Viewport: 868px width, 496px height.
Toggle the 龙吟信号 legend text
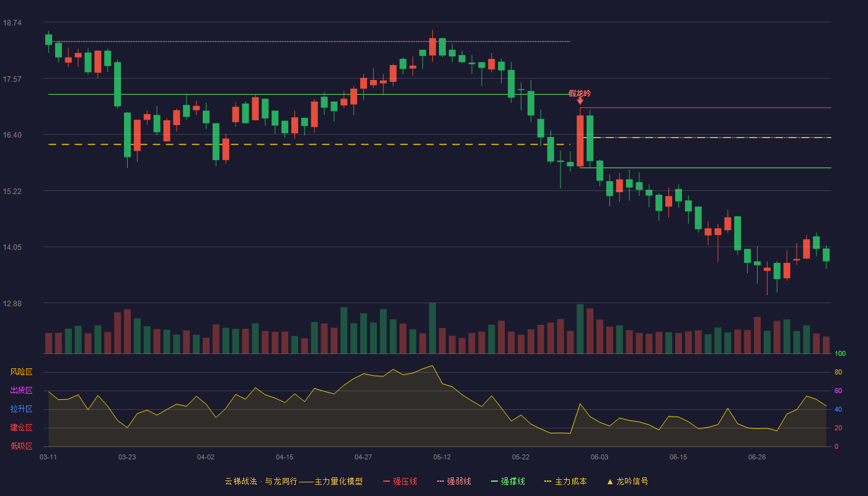(x=632, y=481)
